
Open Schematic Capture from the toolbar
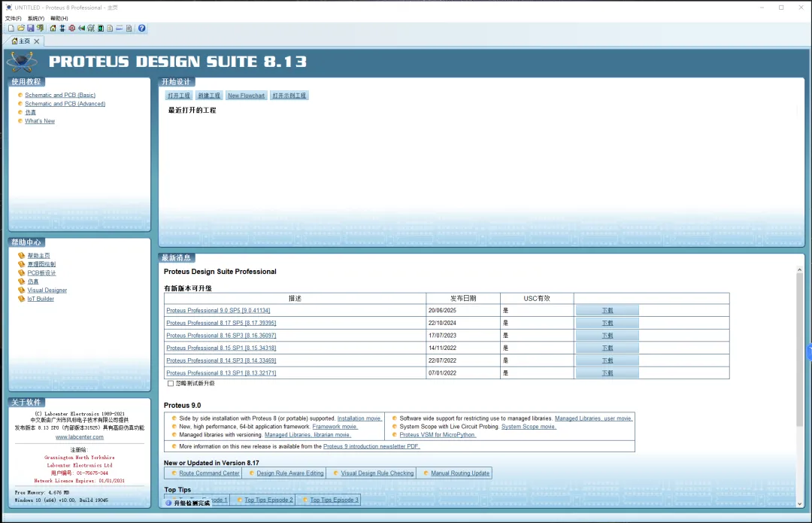(x=62, y=28)
